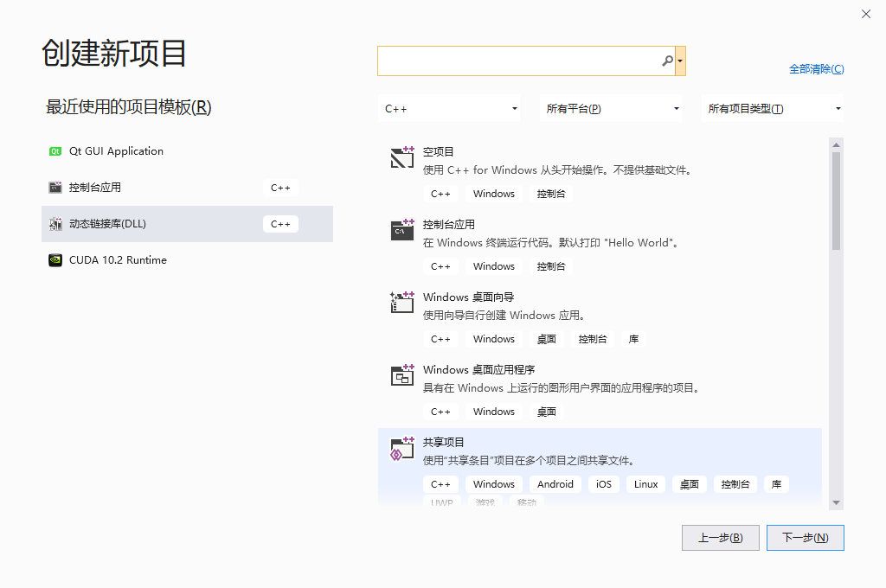886x588 pixels.
Task: Click the 库 tag under Windows 桌面向导
Action: pos(632,339)
